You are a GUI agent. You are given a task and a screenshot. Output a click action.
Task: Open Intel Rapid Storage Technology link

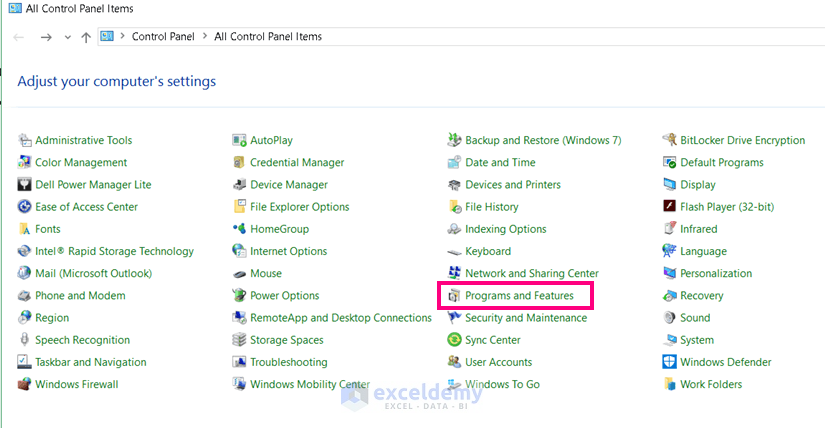point(114,251)
